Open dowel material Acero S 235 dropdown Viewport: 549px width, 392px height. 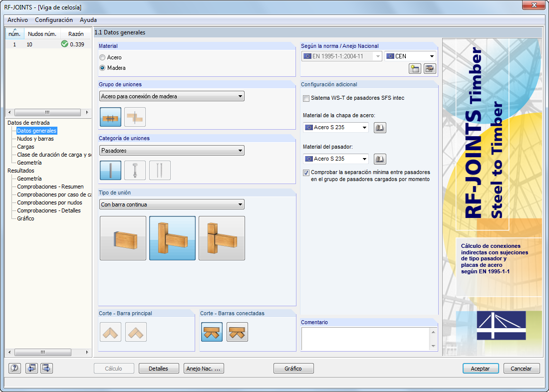(336, 159)
